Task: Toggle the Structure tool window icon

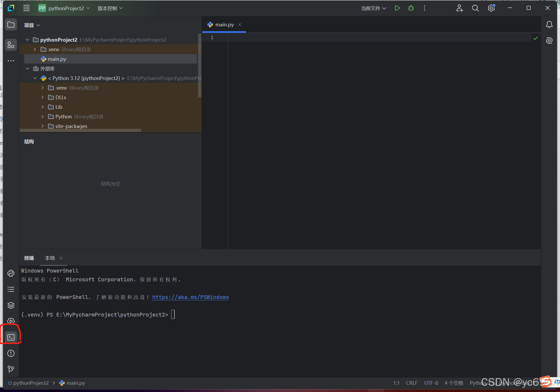Action: pyautogui.click(x=11, y=45)
